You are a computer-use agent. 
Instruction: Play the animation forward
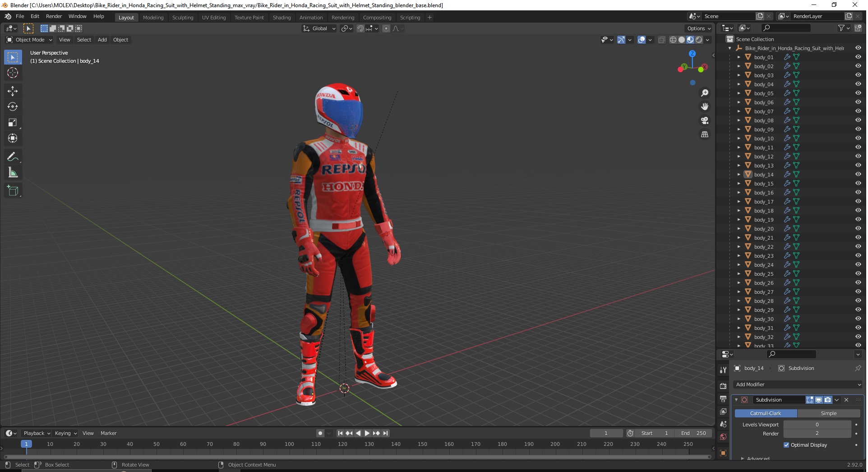[x=367, y=433]
